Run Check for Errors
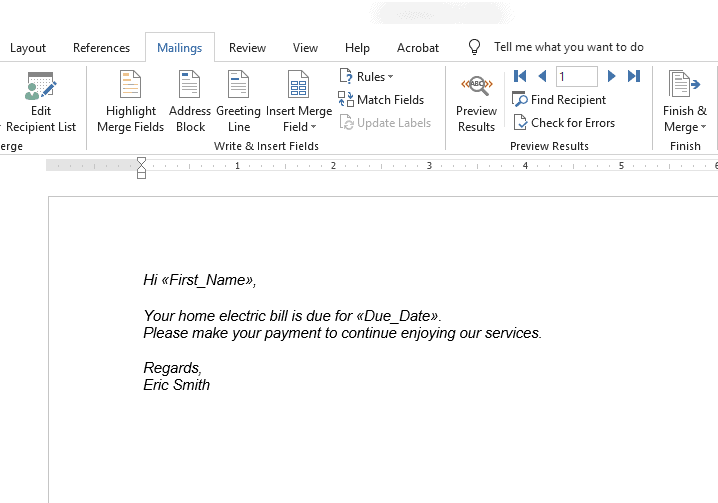The height and width of the screenshot is (503, 718). tap(564, 123)
